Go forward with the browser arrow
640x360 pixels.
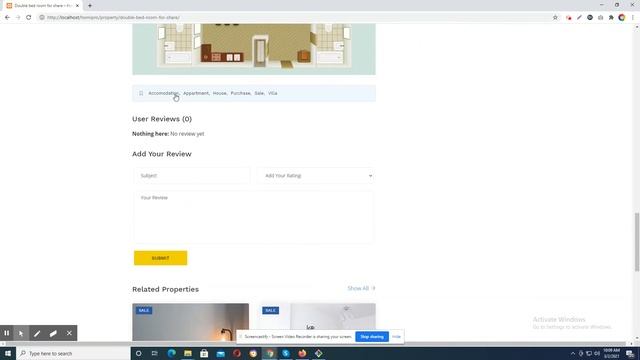(18, 18)
